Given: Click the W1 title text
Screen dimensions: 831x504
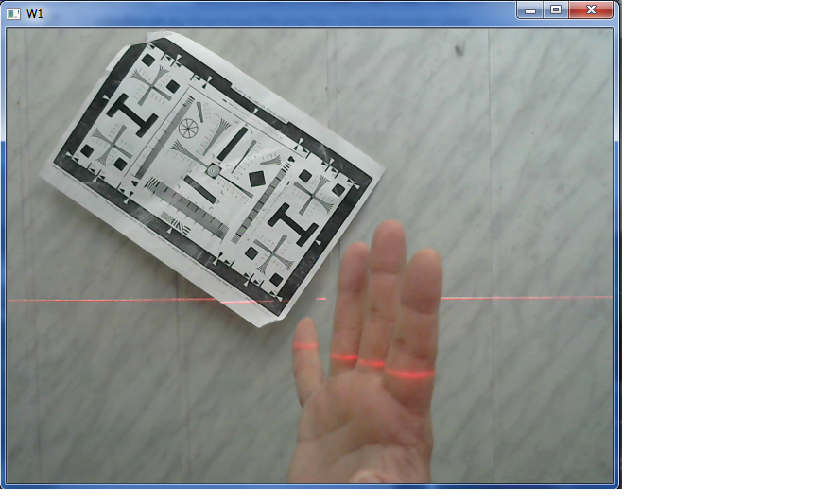Looking at the screenshot, I should coord(35,14).
